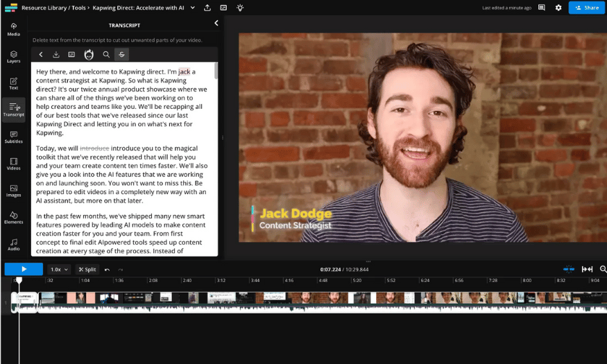Viewport: 607px width, 364px height.
Task: Click the project title Kapwing Direct: Accelerate with AI
Action: click(138, 8)
